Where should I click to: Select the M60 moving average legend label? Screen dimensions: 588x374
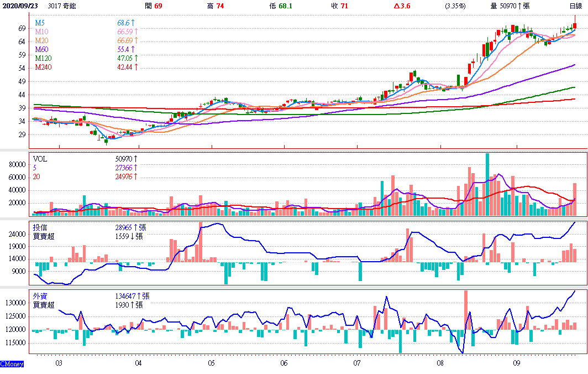point(41,50)
